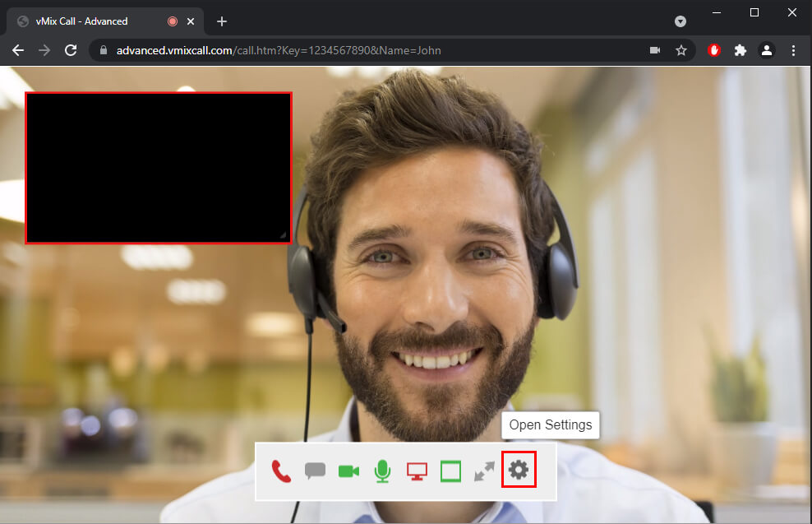Open a new browser tab
Image resolution: width=812 pixels, height=524 pixels.
(221, 21)
